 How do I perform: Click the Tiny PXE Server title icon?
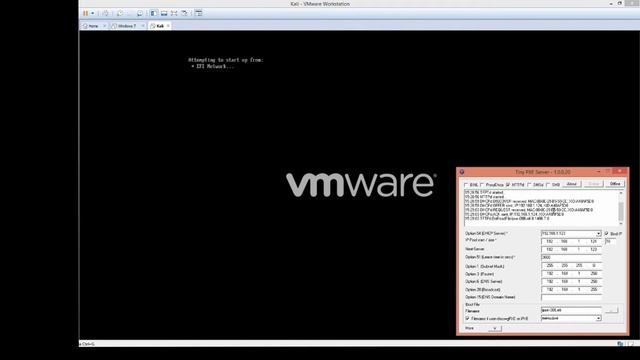coord(462,172)
